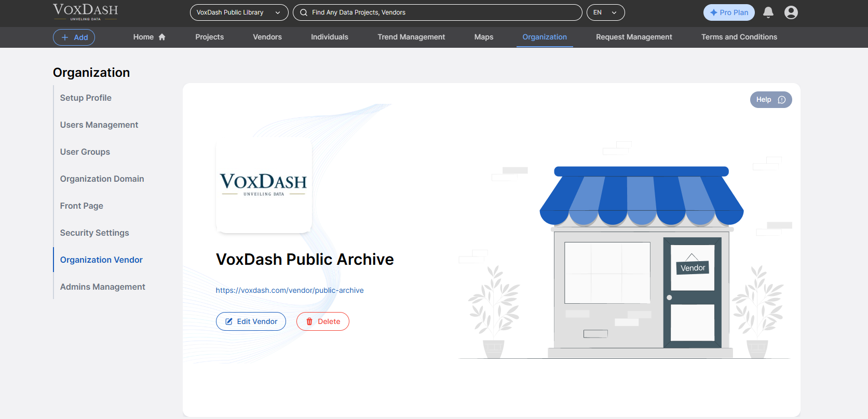Image resolution: width=868 pixels, height=419 pixels.
Task: Open the Vendors menu item
Action: (x=267, y=37)
